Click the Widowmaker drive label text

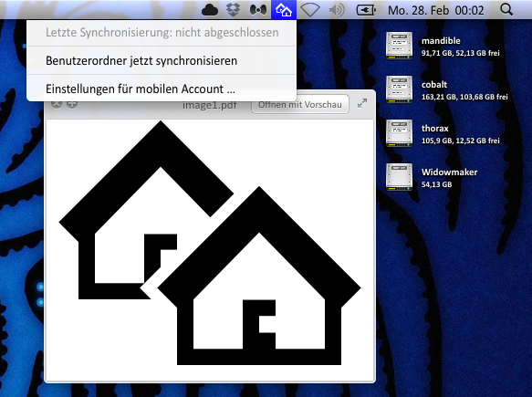click(x=449, y=172)
